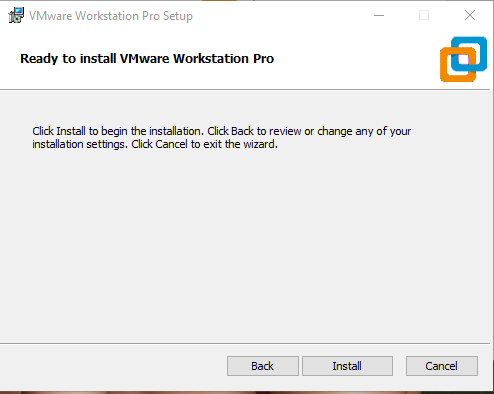The image size is (494, 394).
Task: Click the 'Click Install to begin' instruction line
Action: pyautogui.click(x=221, y=131)
